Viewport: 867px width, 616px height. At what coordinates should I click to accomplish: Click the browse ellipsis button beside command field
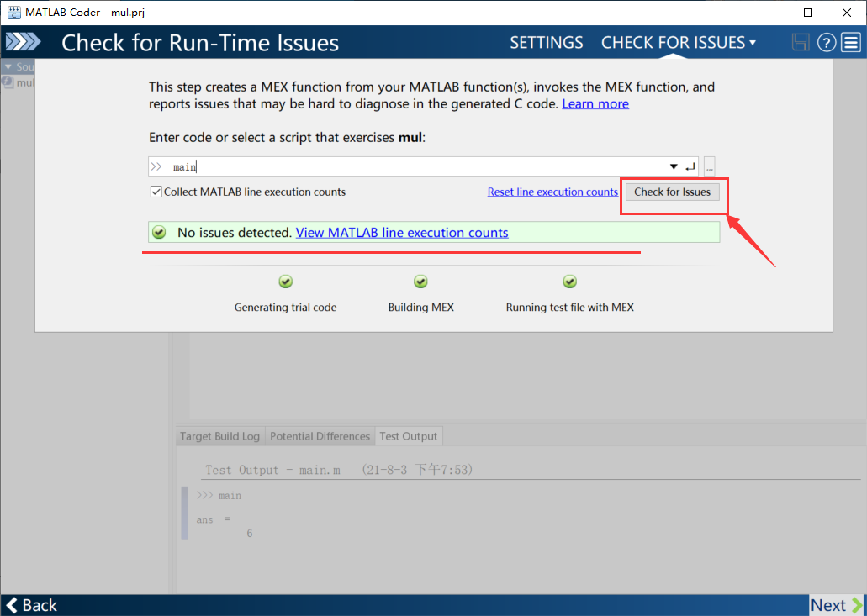click(x=710, y=167)
